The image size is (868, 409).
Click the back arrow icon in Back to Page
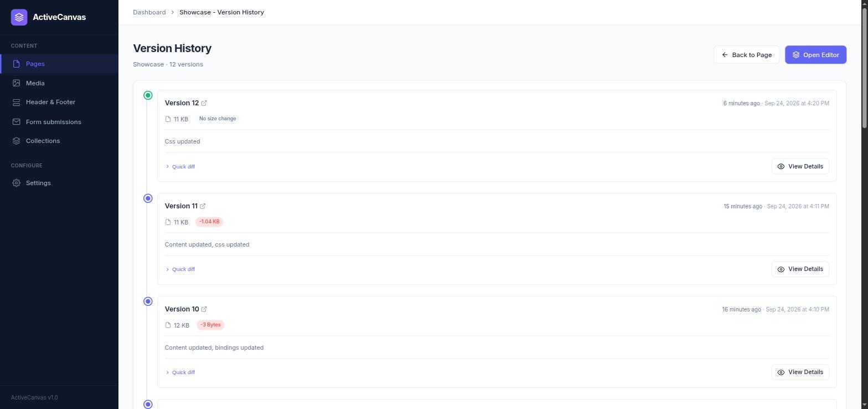(725, 55)
